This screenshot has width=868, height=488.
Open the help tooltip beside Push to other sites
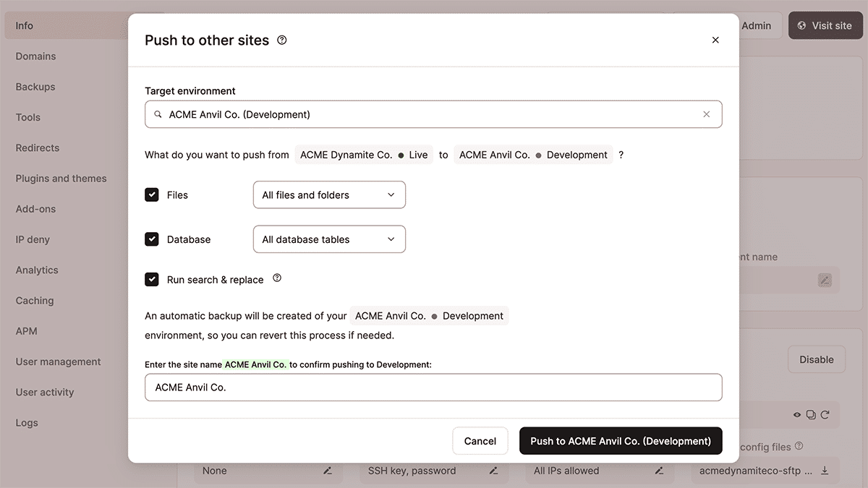(x=281, y=40)
